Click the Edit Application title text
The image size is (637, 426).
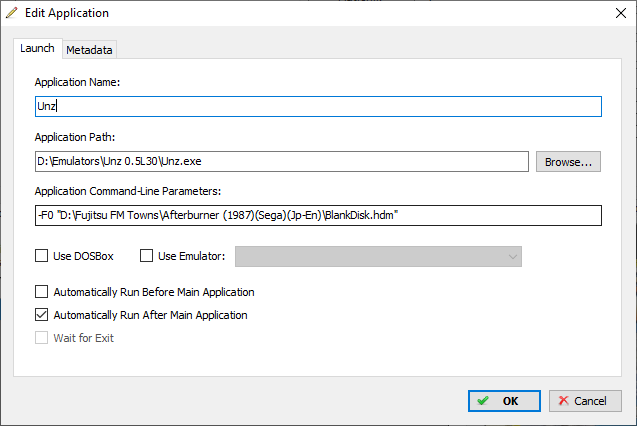[x=67, y=13]
